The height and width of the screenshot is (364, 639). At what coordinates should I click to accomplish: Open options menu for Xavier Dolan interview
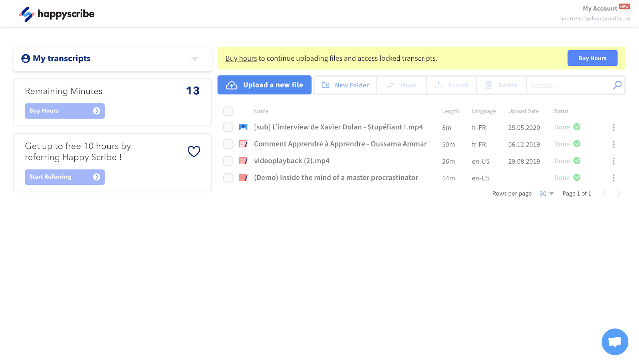613,127
